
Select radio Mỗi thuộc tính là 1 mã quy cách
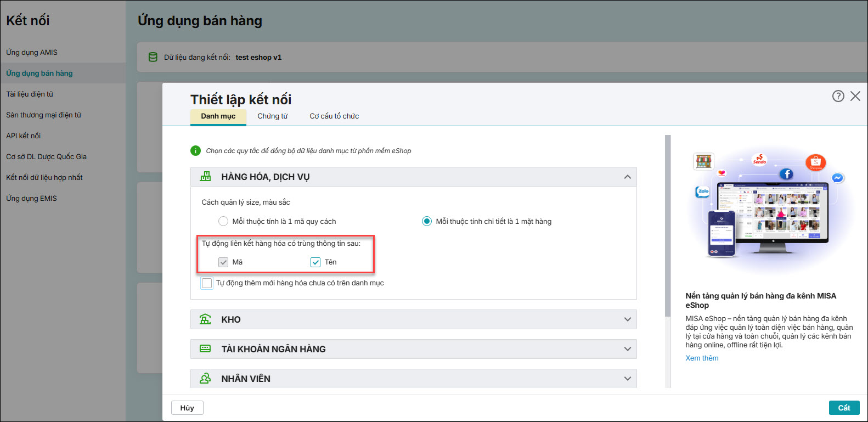point(223,221)
